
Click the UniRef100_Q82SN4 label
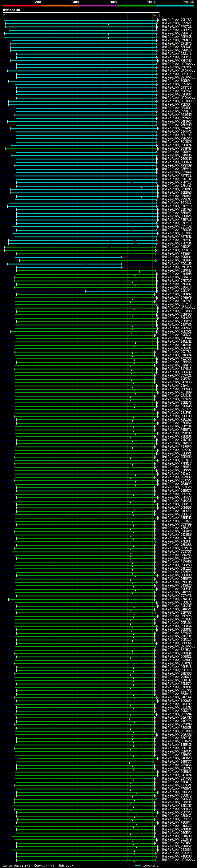click(x=177, y=714)
